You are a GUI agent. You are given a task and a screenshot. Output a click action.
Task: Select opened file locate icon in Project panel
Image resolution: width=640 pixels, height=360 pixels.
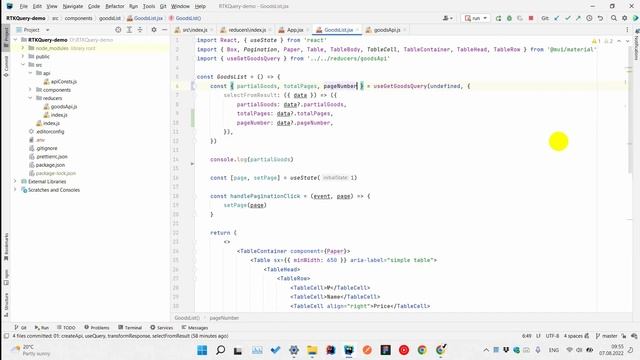tap(118, 30)
